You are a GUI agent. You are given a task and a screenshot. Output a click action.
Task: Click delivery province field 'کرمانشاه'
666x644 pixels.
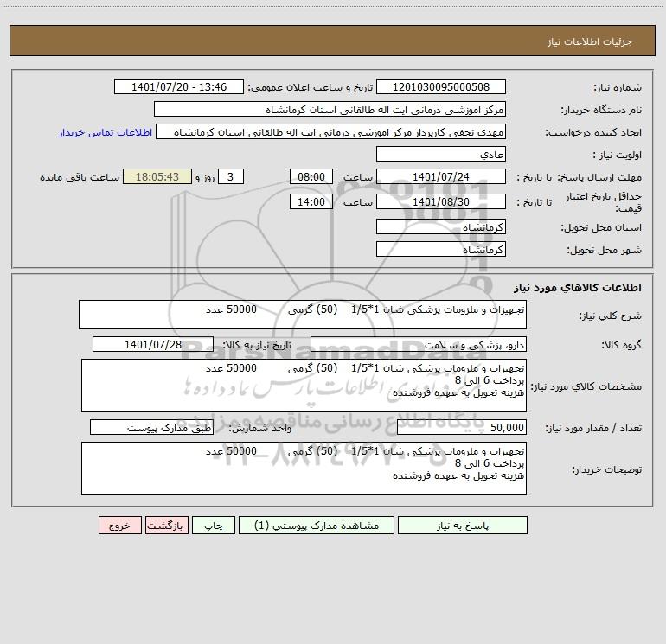(441, 226)
